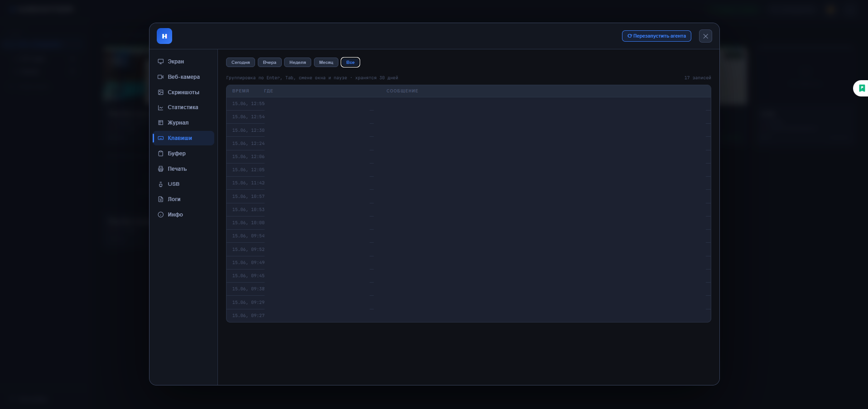Open the USB plug icon
The image size is (868, 409).
coord(160,184)
